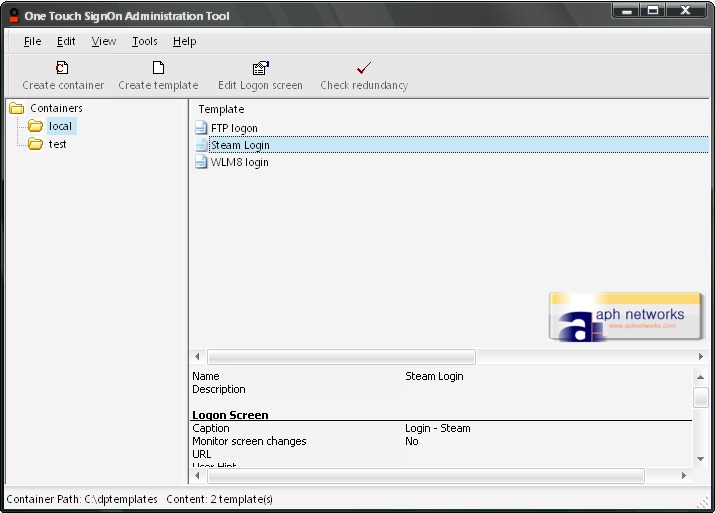
Task: Open the View menu
Action: pyautogui.click(x=104, y=41)
